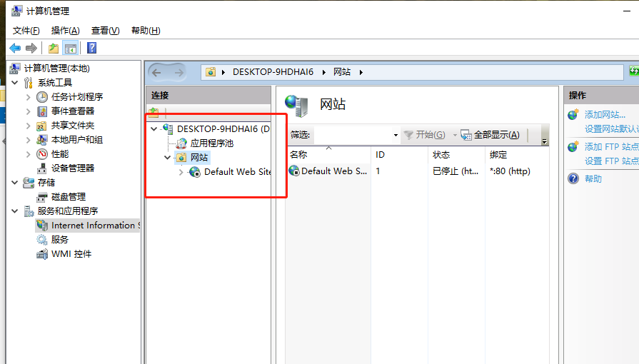Open the 筛选 combo box dropdown arrow
639x364 pixels.
[396, 135]
